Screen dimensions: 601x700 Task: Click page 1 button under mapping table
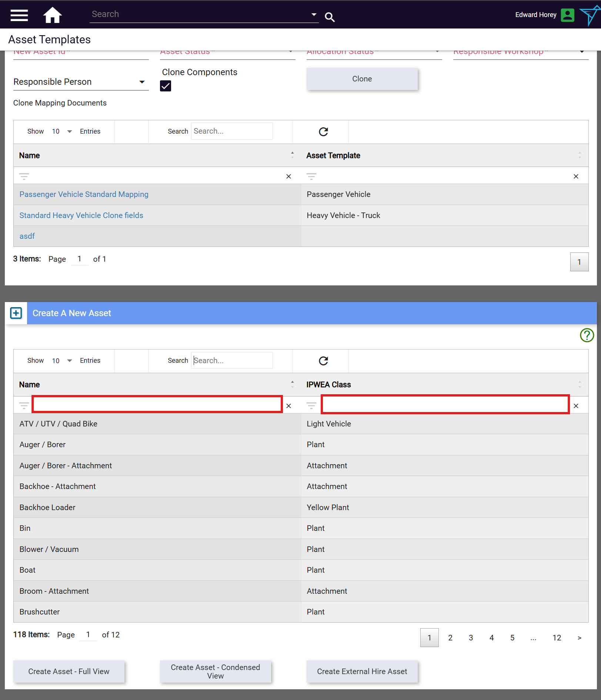point(580,262)
